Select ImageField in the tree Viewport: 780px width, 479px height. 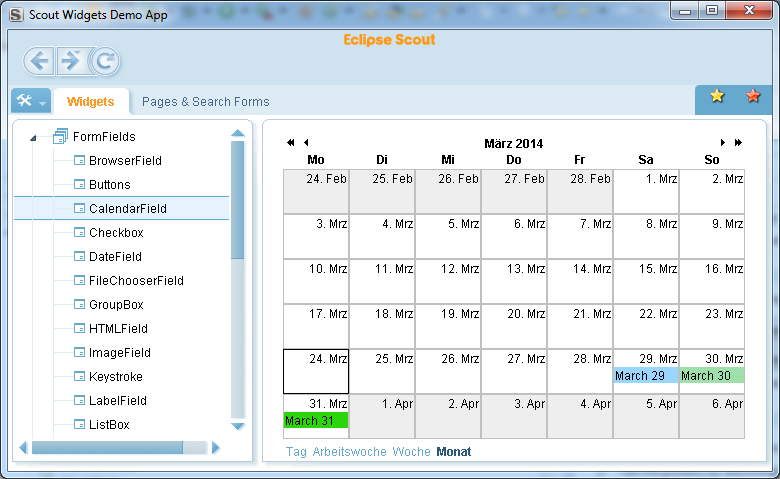[119, 353]
